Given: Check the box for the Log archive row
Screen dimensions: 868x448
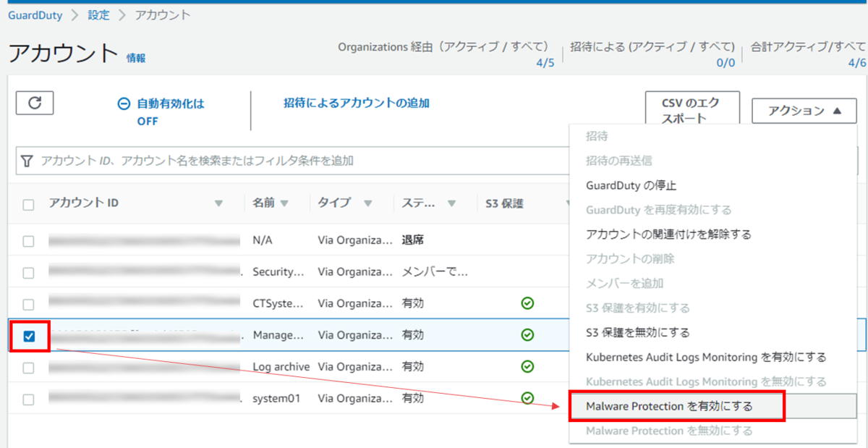Looking at the screenshot, I should [x=28, y=368].
